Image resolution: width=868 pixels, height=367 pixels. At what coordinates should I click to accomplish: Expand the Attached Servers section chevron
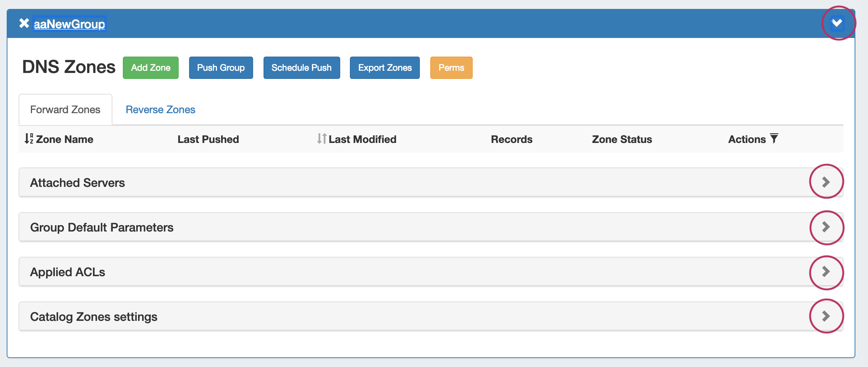pyautogui.click(x=826, y=182)
